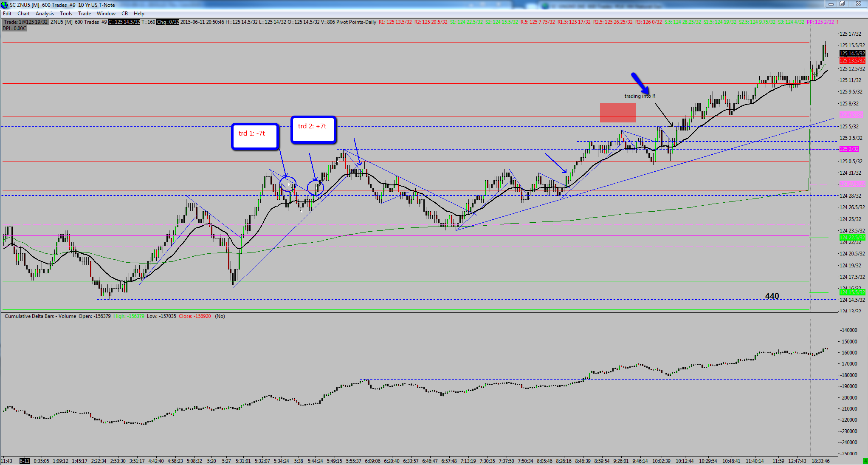Click the 'T=160' header value
This screenshot has height=465, width=868.
click(148, 22)
